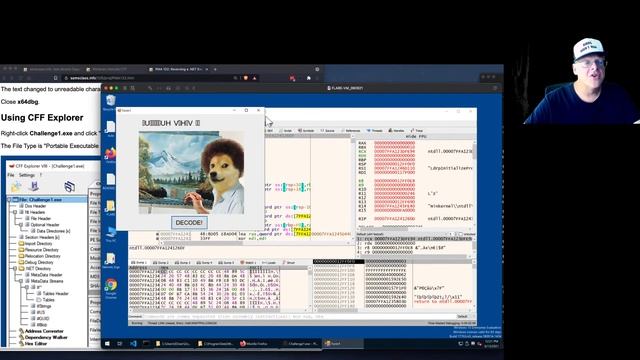Click the windows list icon in CFF Explorer toolbar

click(x=69, y=187)
